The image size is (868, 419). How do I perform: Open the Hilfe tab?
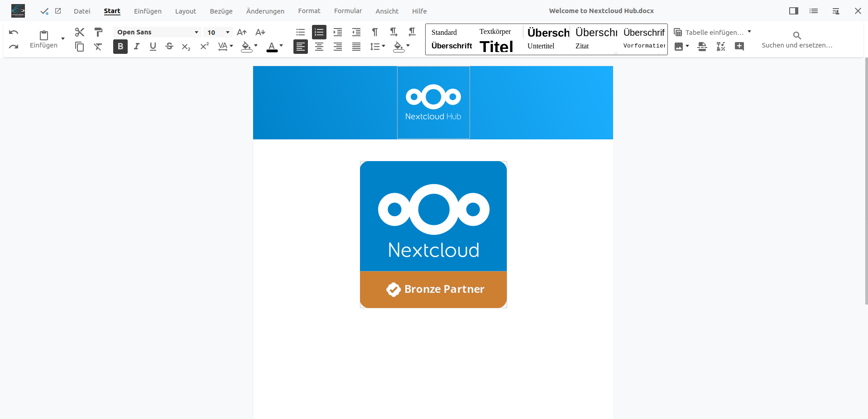point(419,11)
